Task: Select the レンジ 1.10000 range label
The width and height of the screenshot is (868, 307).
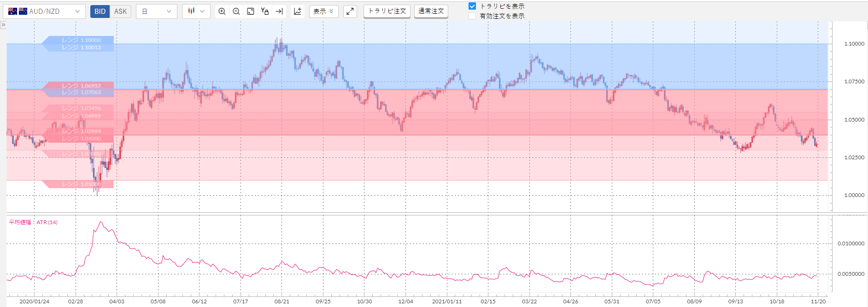Action: point(81,40)
